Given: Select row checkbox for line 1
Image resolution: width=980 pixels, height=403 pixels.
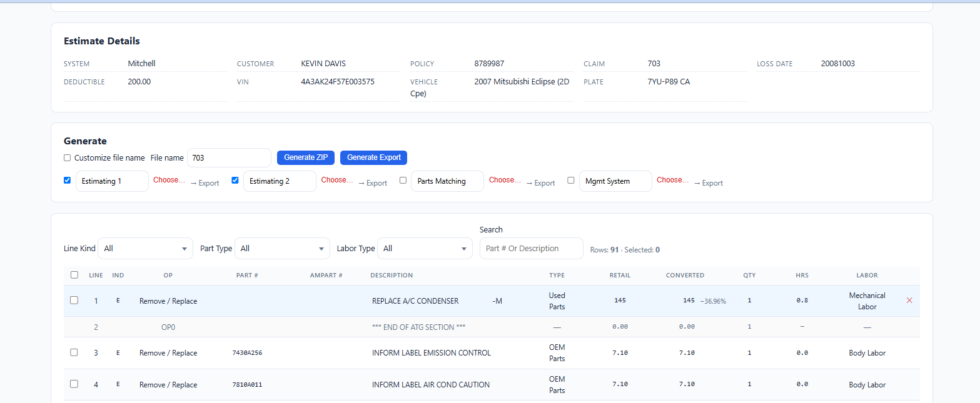Looking at the screenshot, I should click(x=74, y=300).
